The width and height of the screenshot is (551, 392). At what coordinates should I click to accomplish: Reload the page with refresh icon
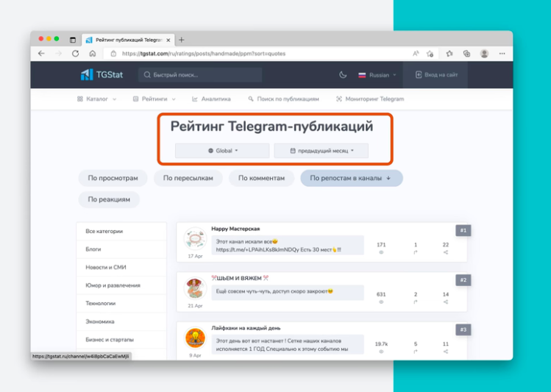(x=75, y=54)
